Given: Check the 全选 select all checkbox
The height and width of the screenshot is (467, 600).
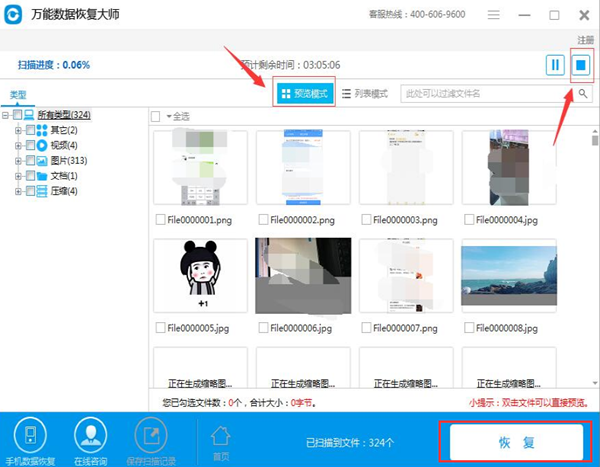Looking at the screenshot, I should click(x=155, y=116).
